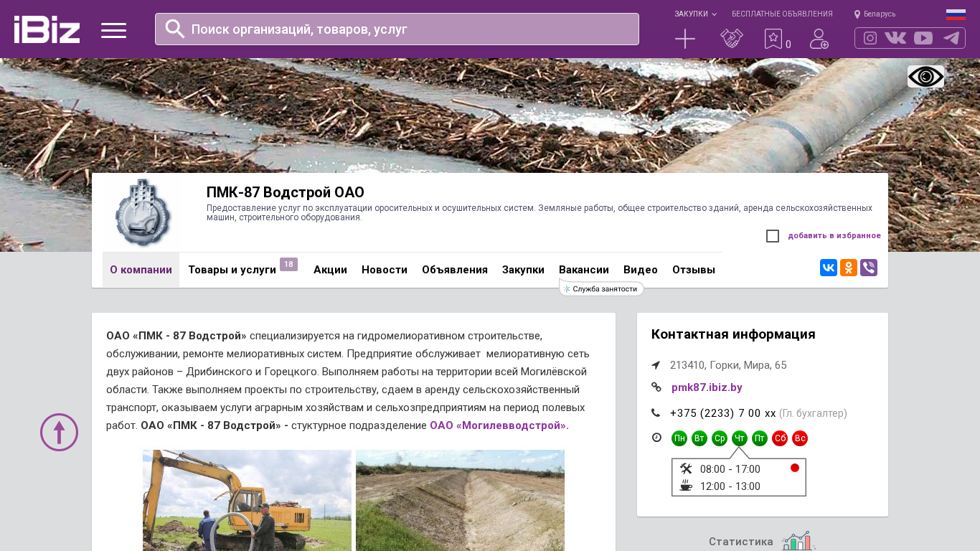Expand the Закупки dropdown in header

(694, 14)
